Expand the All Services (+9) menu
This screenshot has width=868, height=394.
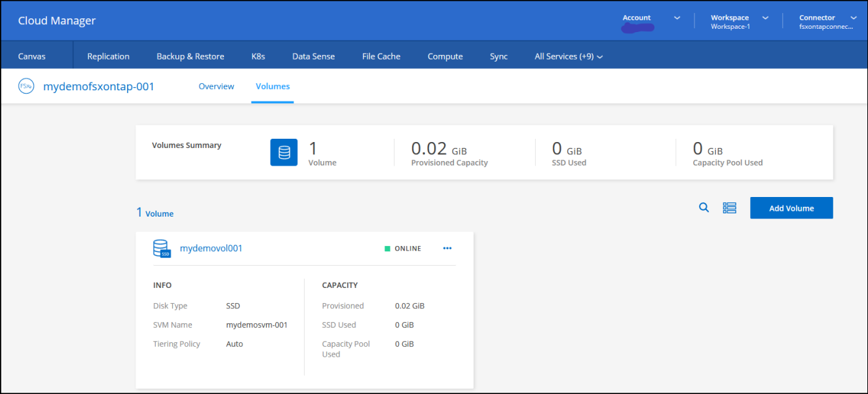[567, 56]
